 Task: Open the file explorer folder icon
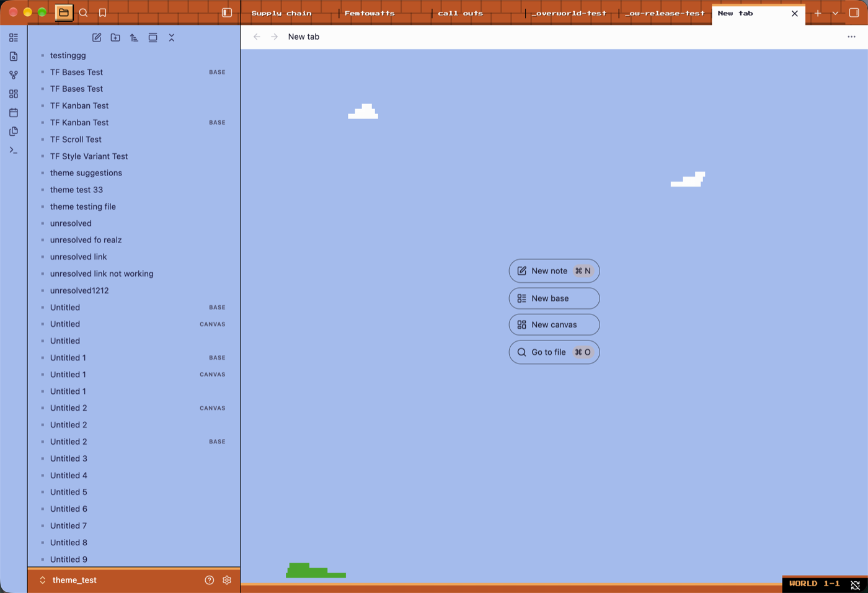64,12
